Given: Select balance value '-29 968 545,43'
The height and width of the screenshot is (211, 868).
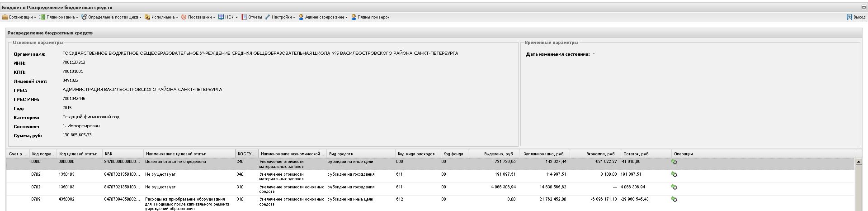Looking at the screenshot, I should (634, 199).
